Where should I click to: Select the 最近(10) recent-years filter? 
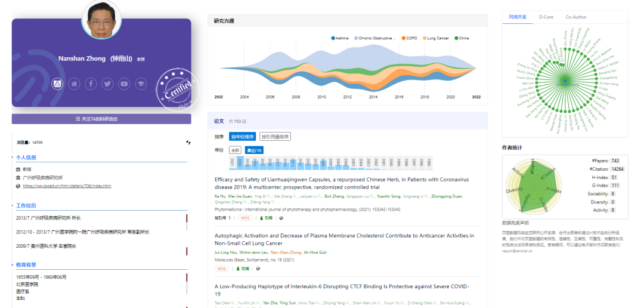coord(254,150)
